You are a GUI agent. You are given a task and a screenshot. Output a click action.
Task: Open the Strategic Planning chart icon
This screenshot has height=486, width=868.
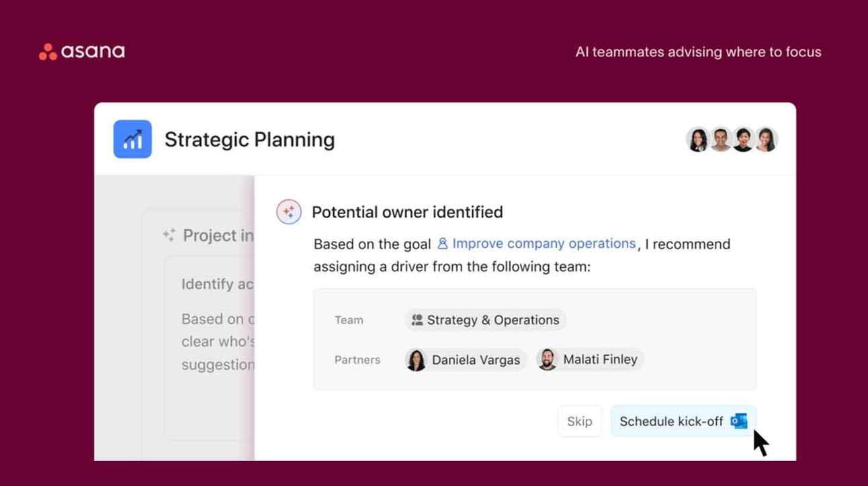click(132, 139)
